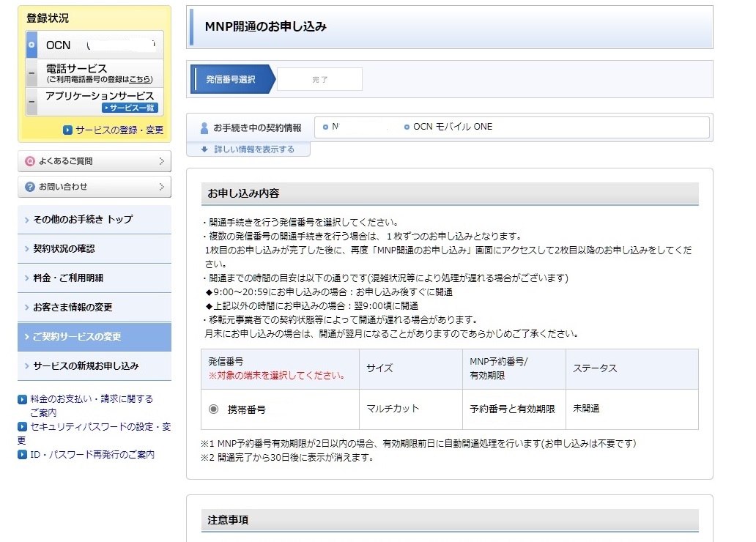756x542 pixels.
Task: Click the マルチカット size cell
Action: click(411, 409)
